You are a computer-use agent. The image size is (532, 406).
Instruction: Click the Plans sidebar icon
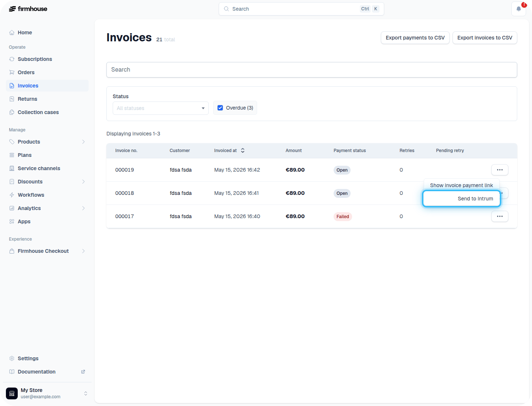pyautogui.click(x=12, y=155)
